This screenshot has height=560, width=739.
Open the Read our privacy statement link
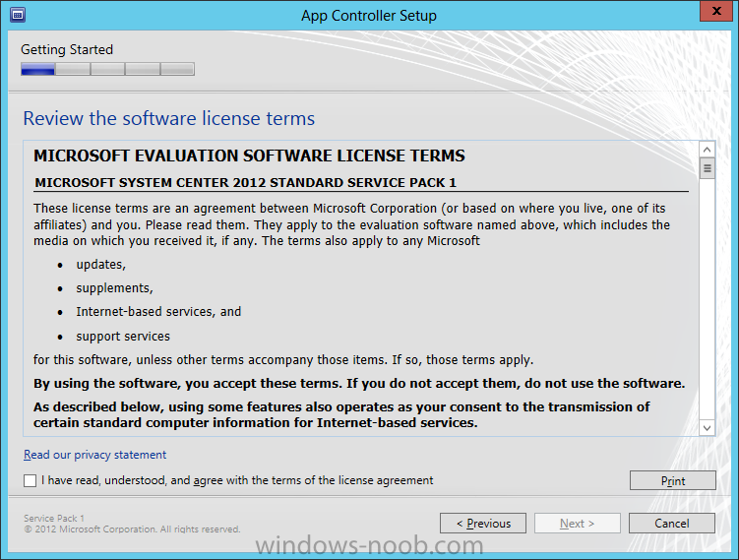pos(94,455)
